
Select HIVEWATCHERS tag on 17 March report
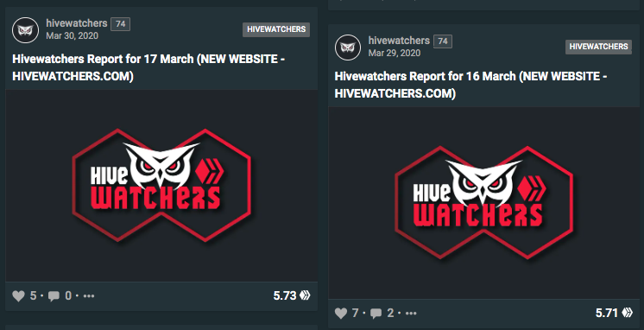tap(276, 29)
